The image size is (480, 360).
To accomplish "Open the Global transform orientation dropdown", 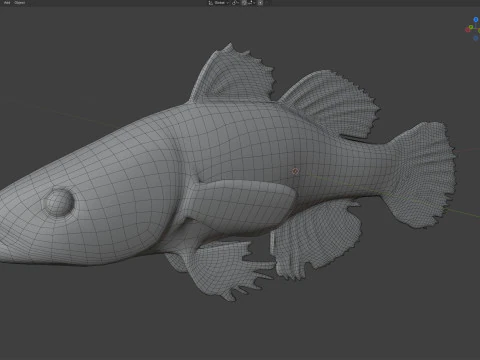I will point(219,3).
